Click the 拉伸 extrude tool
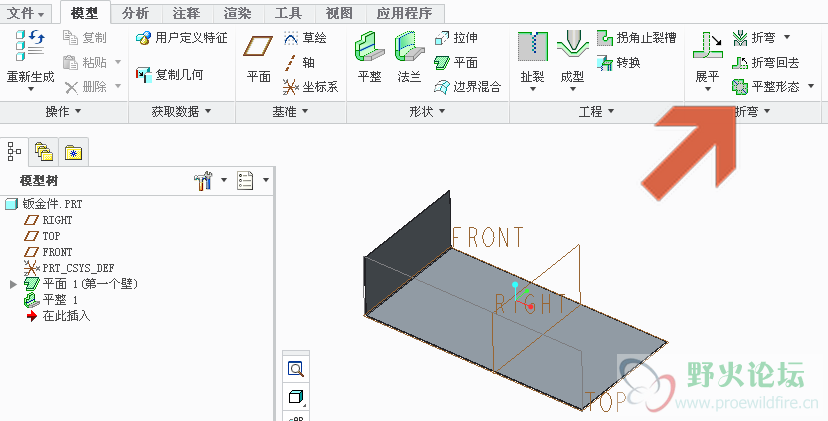Image resolution: width=828 pixels, height=421 pixels. [x=456, y=38]
